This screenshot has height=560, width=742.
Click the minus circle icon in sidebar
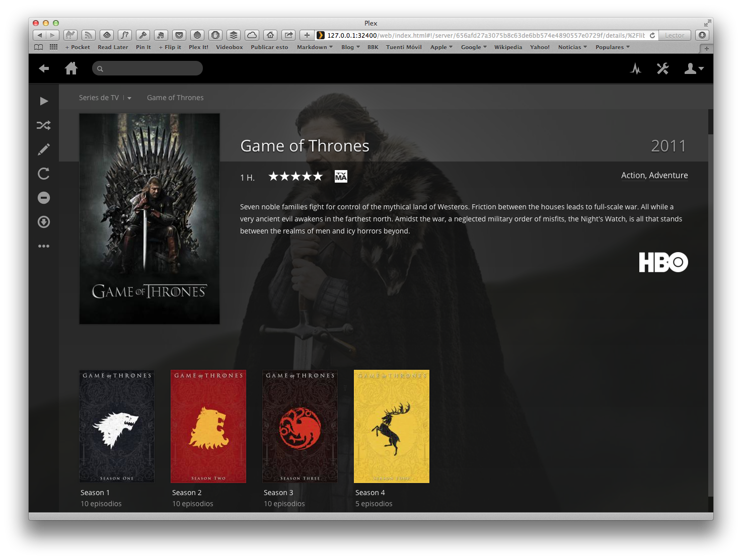[44, 198]
